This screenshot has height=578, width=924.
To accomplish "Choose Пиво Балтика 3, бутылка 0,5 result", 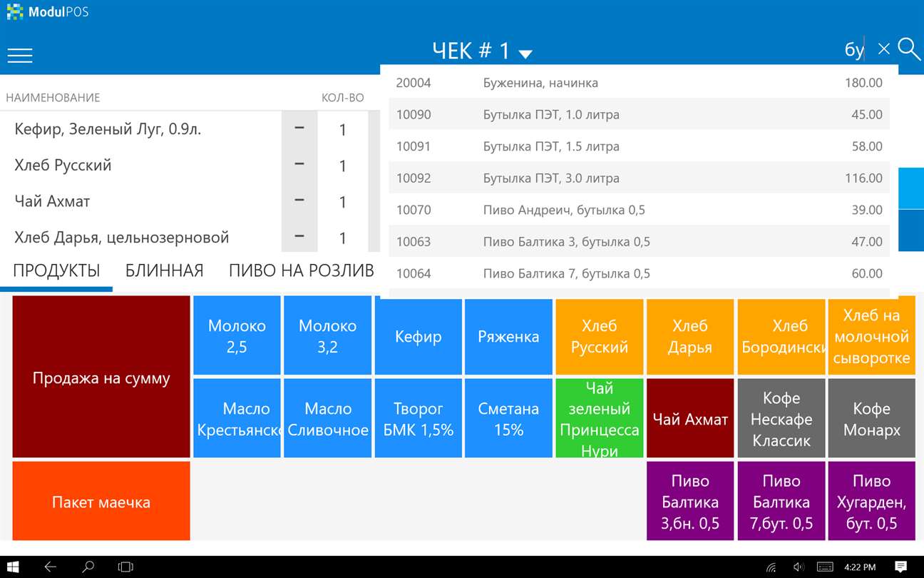I will (640, 241).
